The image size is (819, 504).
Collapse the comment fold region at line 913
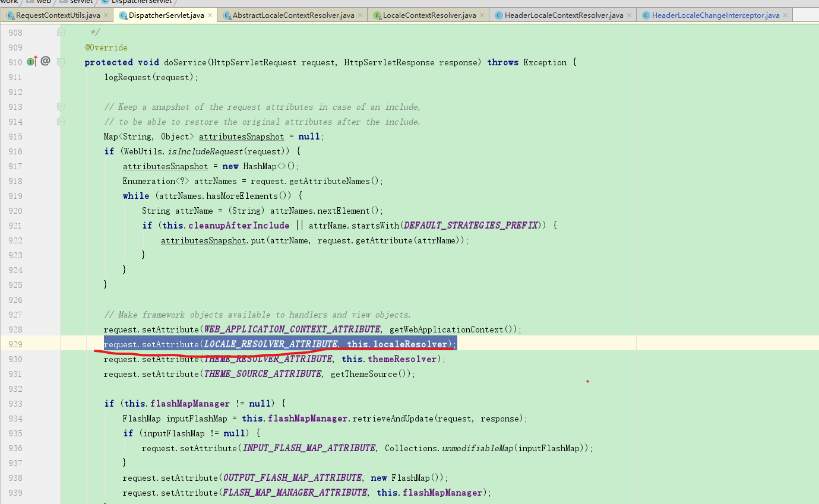click(61, 107)
